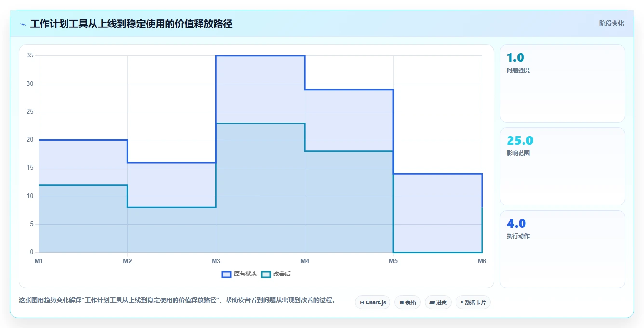This screenshot has height=328, width=644.
Task: Click the chart title 工作计划工具从上线到稳定使用的价值释放路径
Action: [x=131, y=24]
